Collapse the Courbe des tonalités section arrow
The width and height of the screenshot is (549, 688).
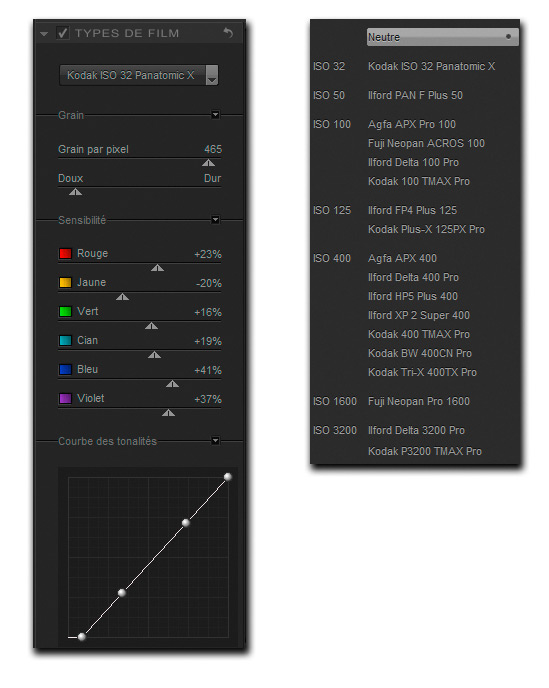(215, 441)
